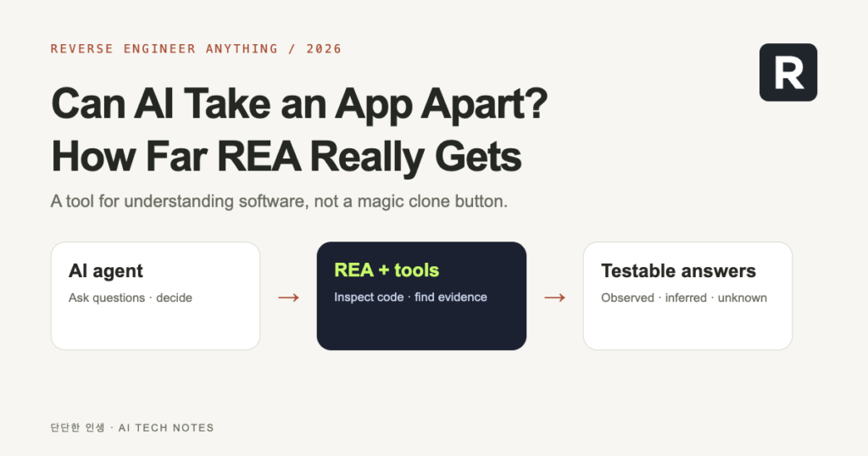Click the 'Ask questions · decide' caption
The image size is (868, 456).
coord(131,298)
